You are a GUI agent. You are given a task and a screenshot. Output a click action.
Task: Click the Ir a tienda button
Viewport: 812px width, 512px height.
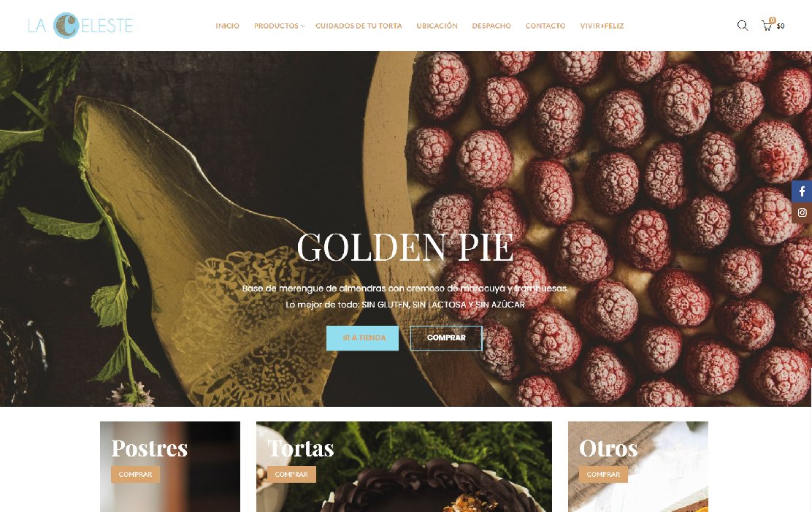[362, 338]
